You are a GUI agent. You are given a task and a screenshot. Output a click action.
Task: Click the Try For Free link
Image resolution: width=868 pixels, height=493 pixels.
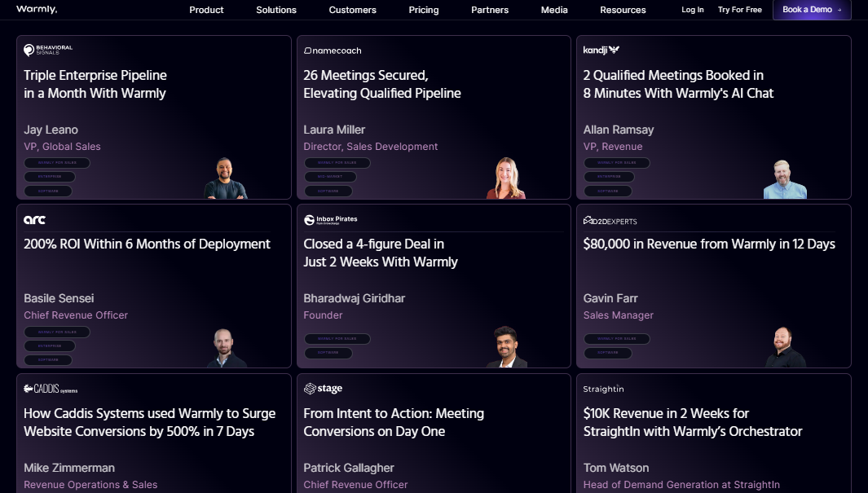739,10
